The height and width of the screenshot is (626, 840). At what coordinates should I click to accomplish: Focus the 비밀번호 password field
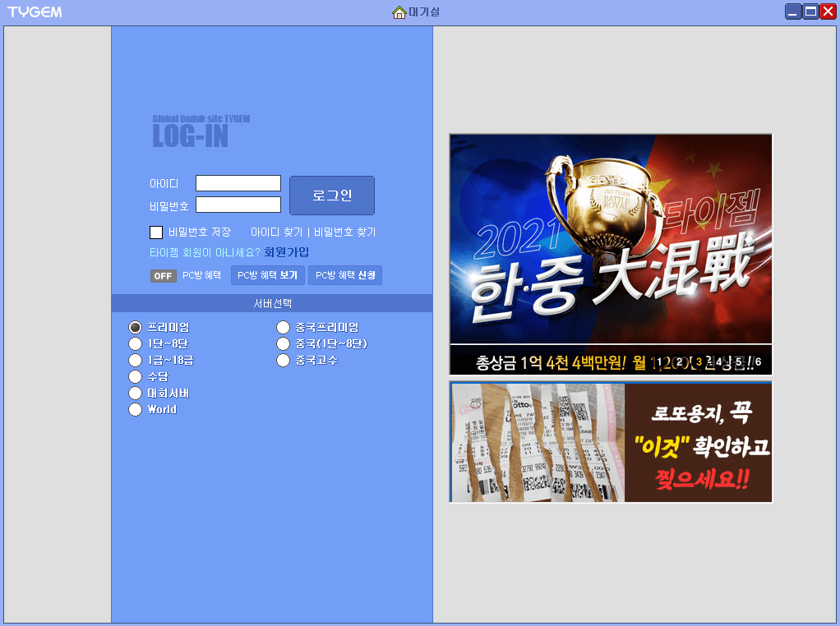click(x=238, y=205)
